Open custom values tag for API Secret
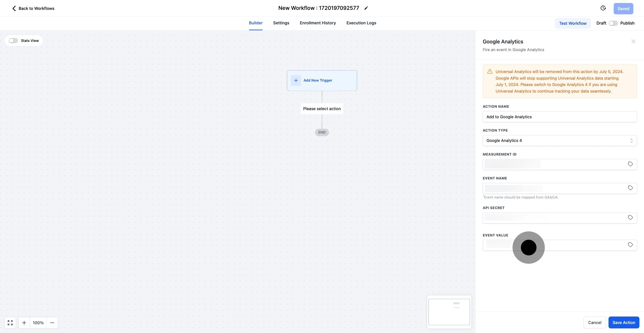This screenshot has width=644, height=333. tap(630, 218)
